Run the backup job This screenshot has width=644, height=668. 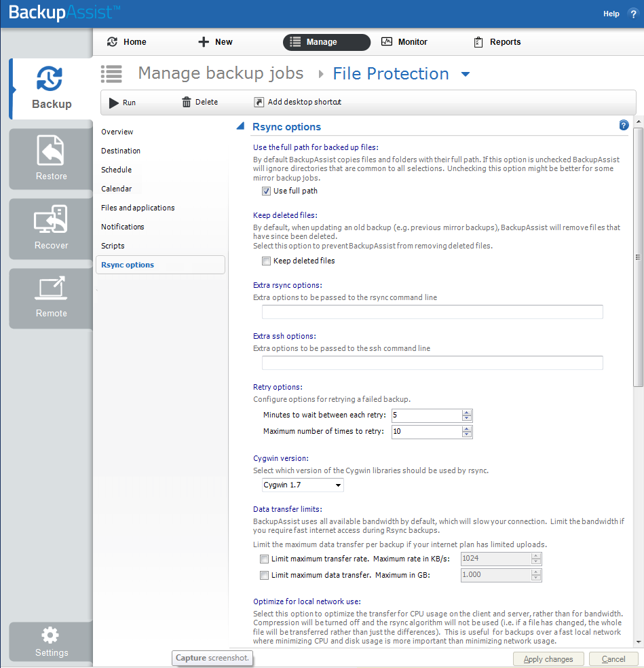[122, 103]
